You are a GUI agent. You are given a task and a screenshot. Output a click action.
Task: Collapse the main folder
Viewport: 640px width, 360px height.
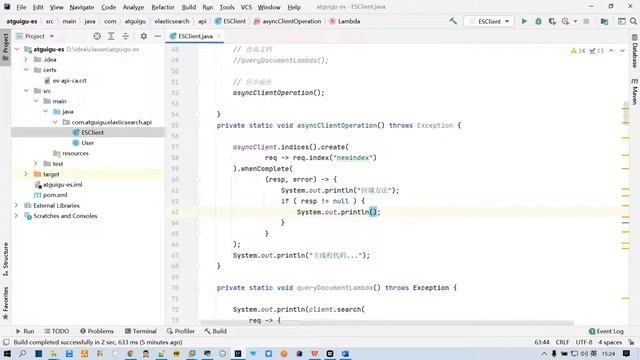36,101
